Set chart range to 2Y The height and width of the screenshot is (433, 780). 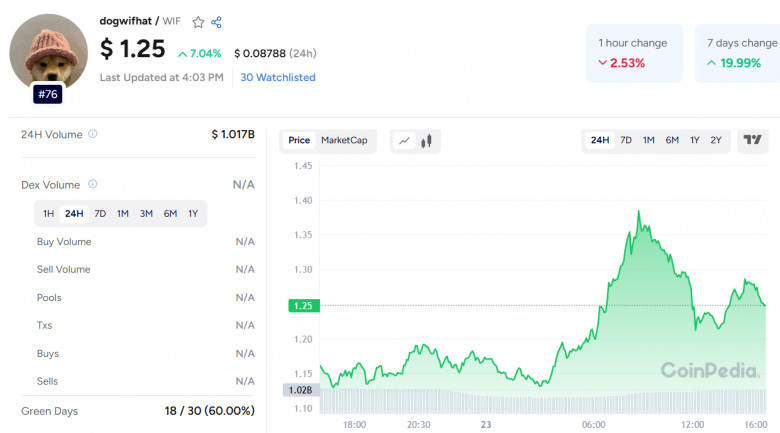716,140
